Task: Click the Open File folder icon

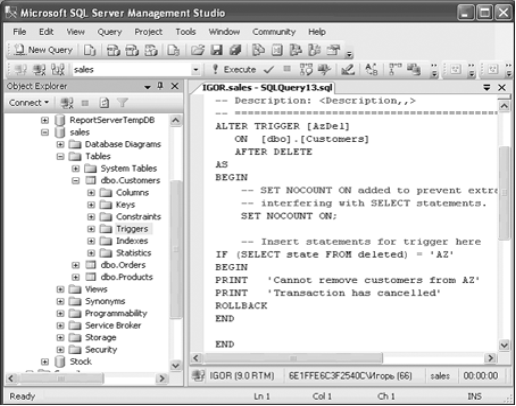Action: click(x=198, y=50)
